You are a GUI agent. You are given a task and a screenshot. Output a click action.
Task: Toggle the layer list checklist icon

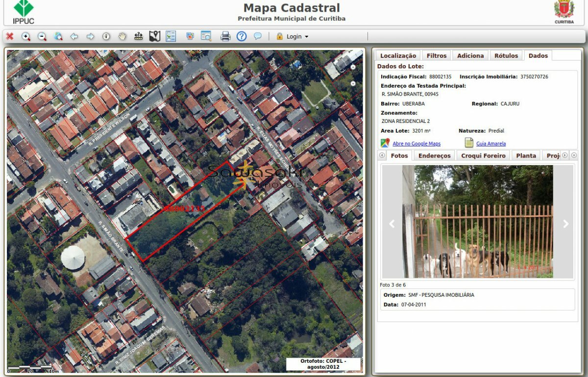(171, 36)
